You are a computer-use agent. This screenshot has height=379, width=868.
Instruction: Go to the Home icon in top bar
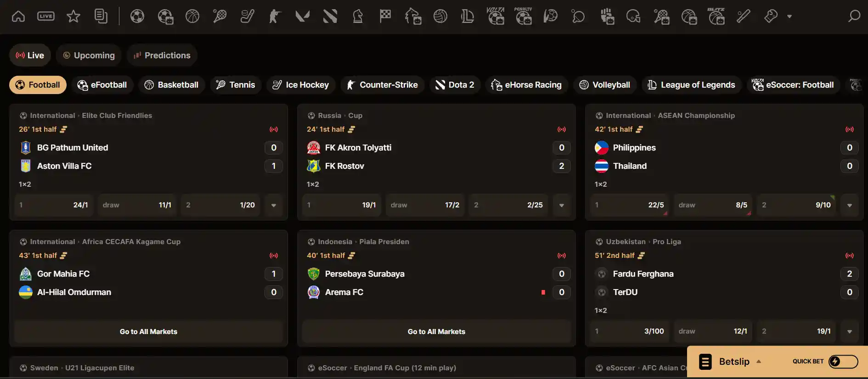coord(18,17)
